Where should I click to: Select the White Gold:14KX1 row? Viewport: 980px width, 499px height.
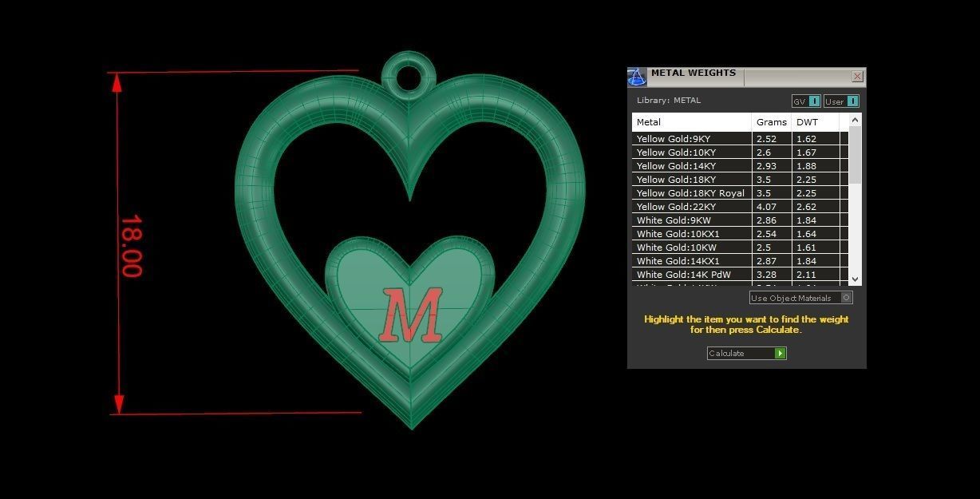pyautogui.click(x=740, y=261)
